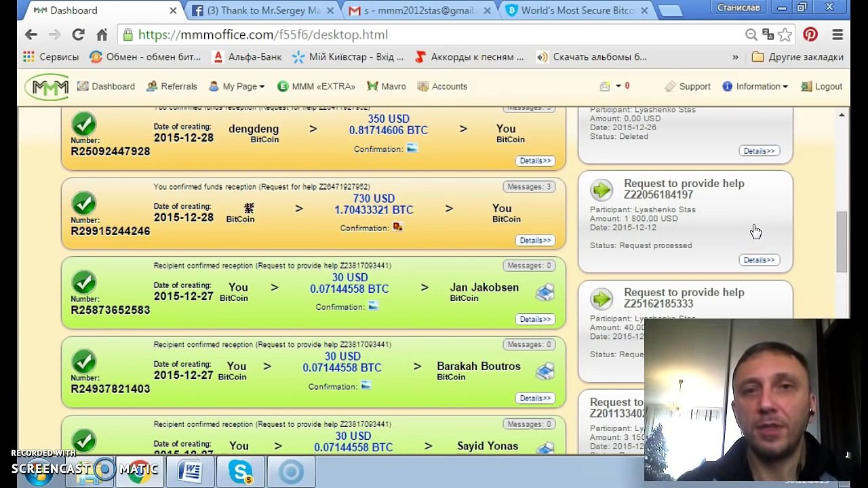Bookmark the page with the star icon
Image resolution: width=868 pixels, height=488 pixels.
785,35
